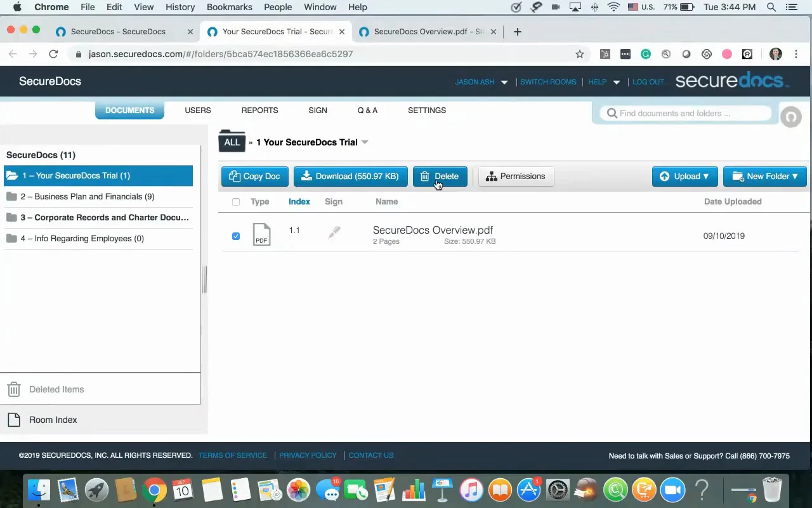
Task: Click the Chrome profile avatar
Action: (775, 54)
